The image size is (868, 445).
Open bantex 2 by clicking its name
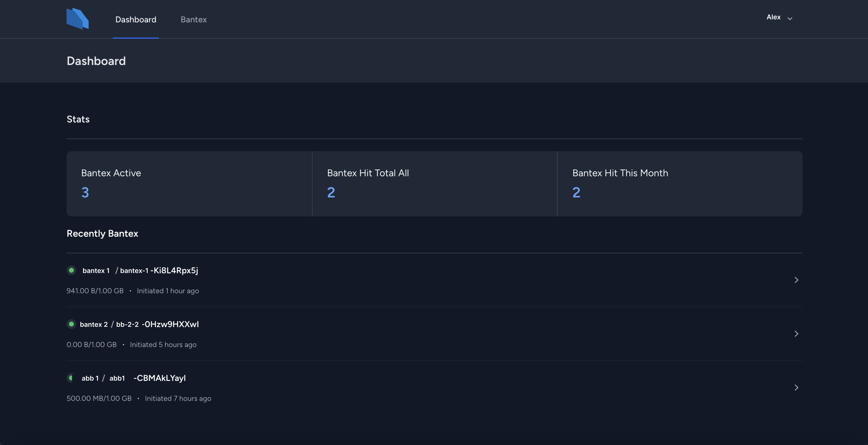(94, 324)
